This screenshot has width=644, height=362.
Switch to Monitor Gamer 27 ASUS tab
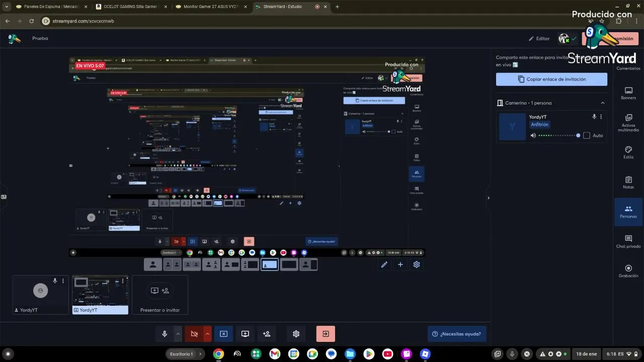[x=210, y=7]
